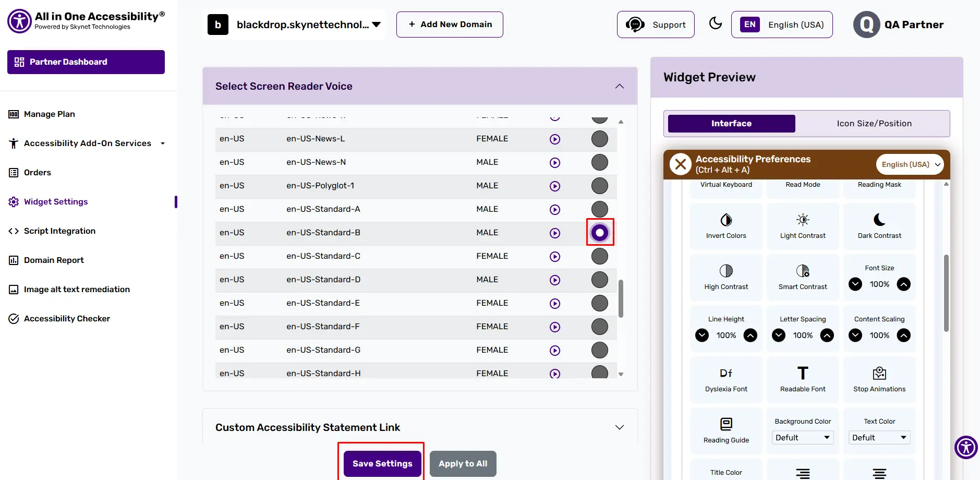This screenshot has height=480, width=980.
Task: Select en-US-News-N voice radio button
Action: pos(600,162)
